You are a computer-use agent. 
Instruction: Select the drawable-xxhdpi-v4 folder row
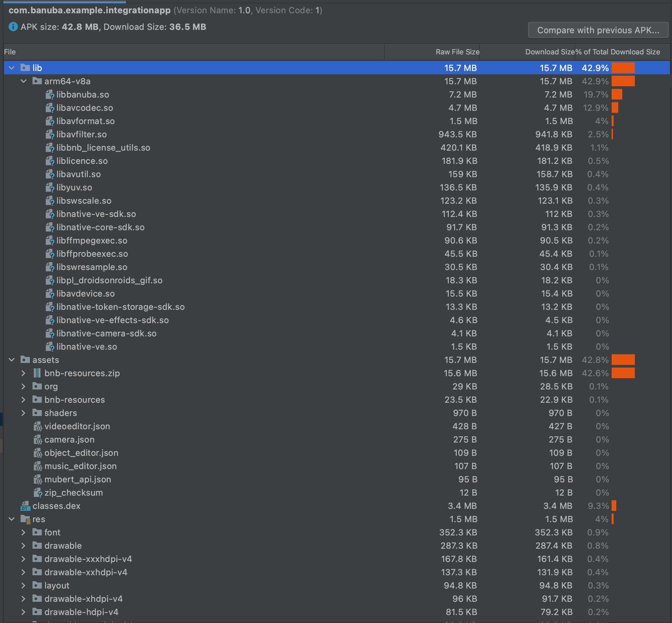click(337, 572)
